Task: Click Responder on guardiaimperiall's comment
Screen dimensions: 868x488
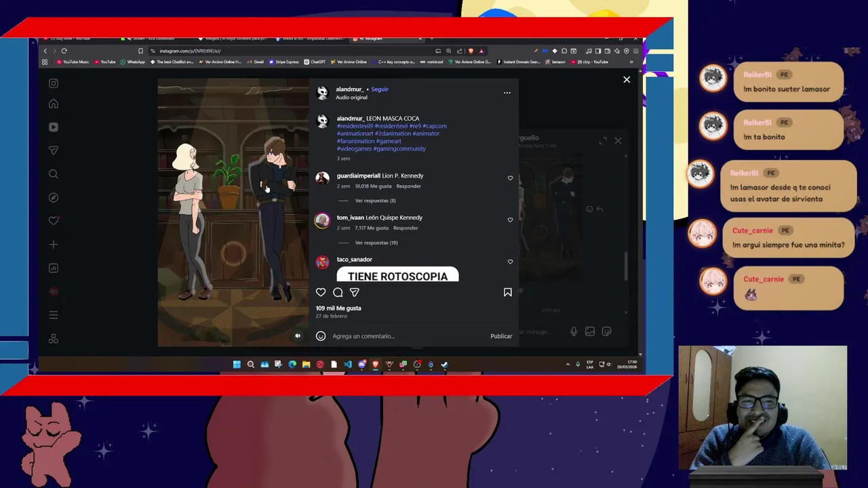Action: (x=408, y=186)
